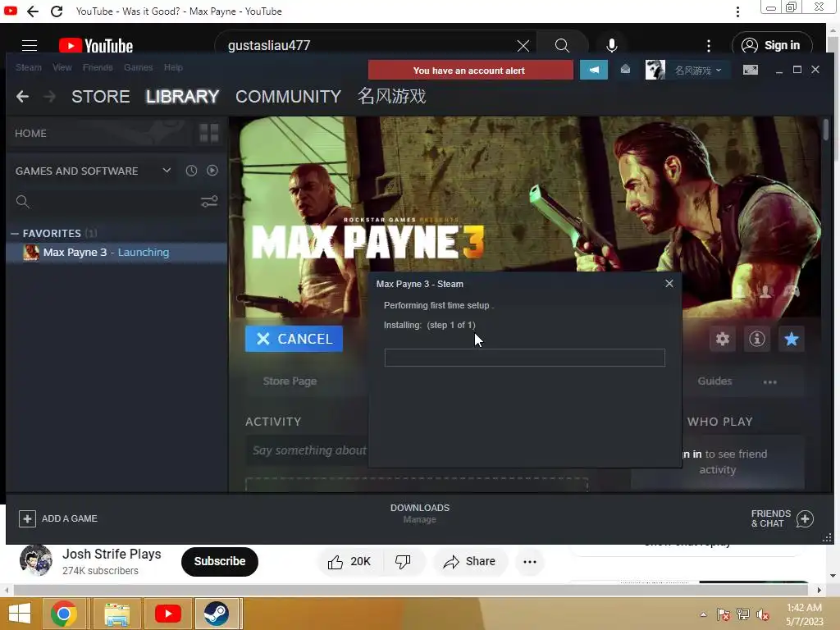Like the video with 20K likes
840x630 pixels.
350,561
